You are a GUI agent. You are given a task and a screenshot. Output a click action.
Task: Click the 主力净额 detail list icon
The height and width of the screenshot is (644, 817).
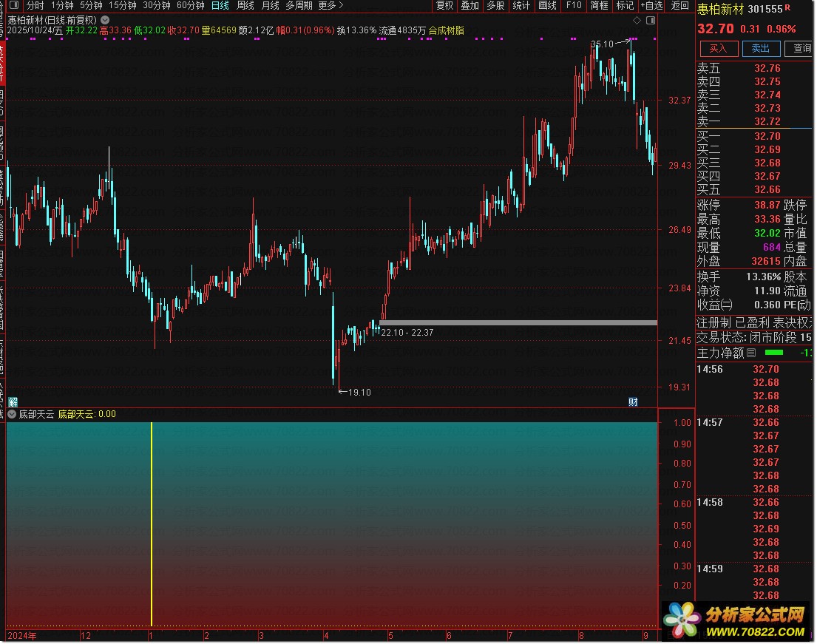[751, 353]
